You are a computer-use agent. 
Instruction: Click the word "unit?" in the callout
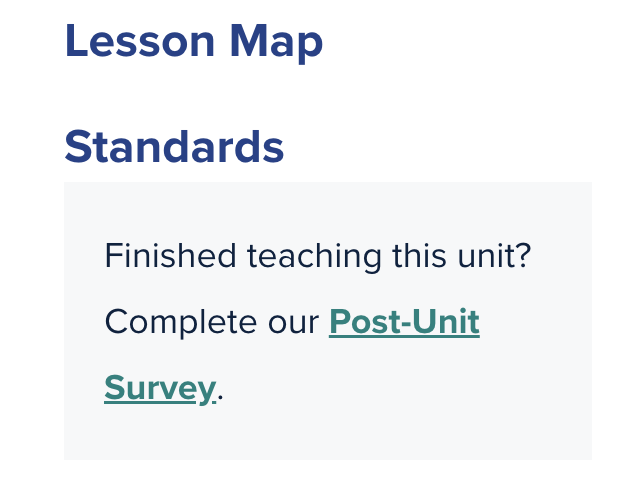coord(490,257)
